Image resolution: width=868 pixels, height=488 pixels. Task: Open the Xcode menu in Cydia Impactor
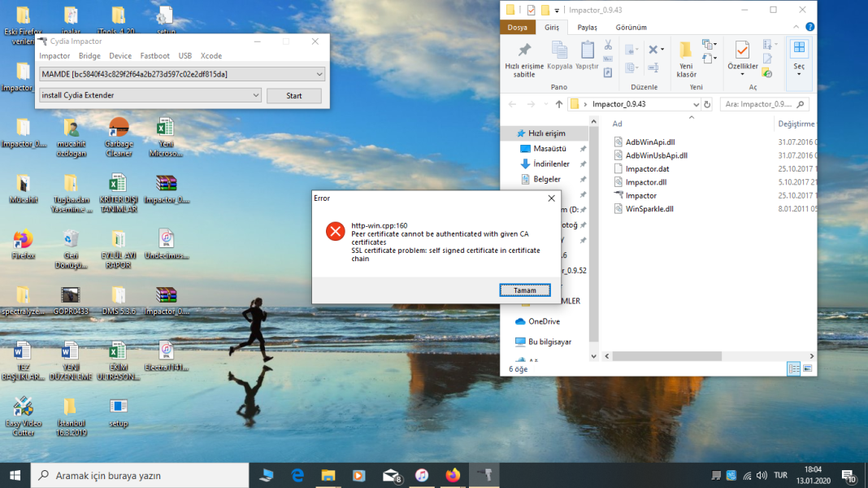point(211,56)
